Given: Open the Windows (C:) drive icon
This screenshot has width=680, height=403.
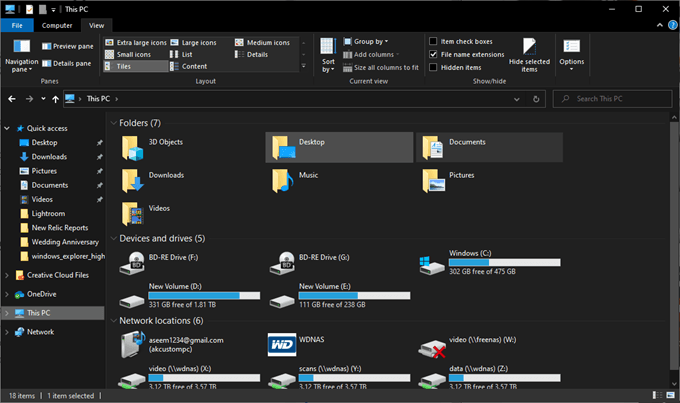Looking at the screenshot, I should click(433, 264).
